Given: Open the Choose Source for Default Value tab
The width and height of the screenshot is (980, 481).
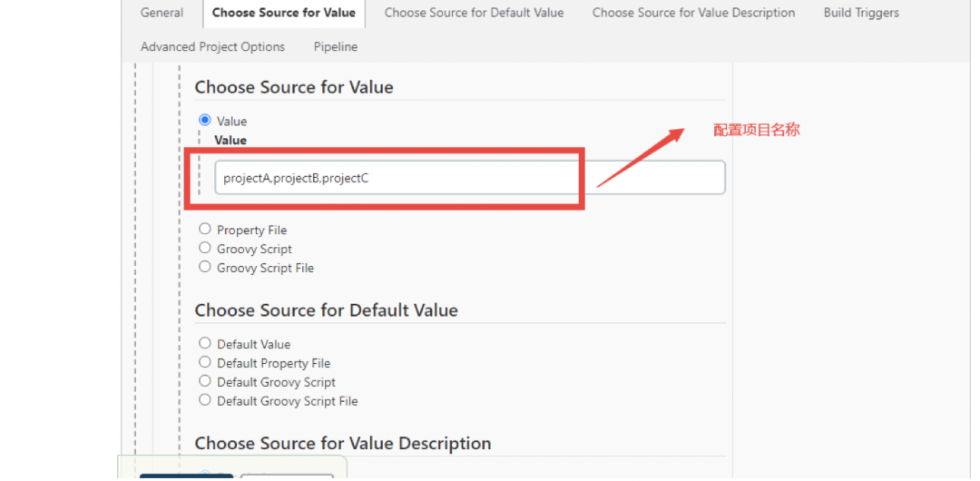Looking at the screenshot, I should (474, 13).
